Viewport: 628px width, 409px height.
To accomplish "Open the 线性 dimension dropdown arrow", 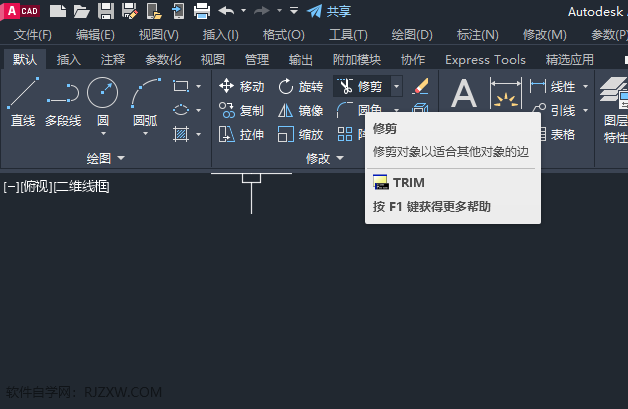I will point(586,86).
